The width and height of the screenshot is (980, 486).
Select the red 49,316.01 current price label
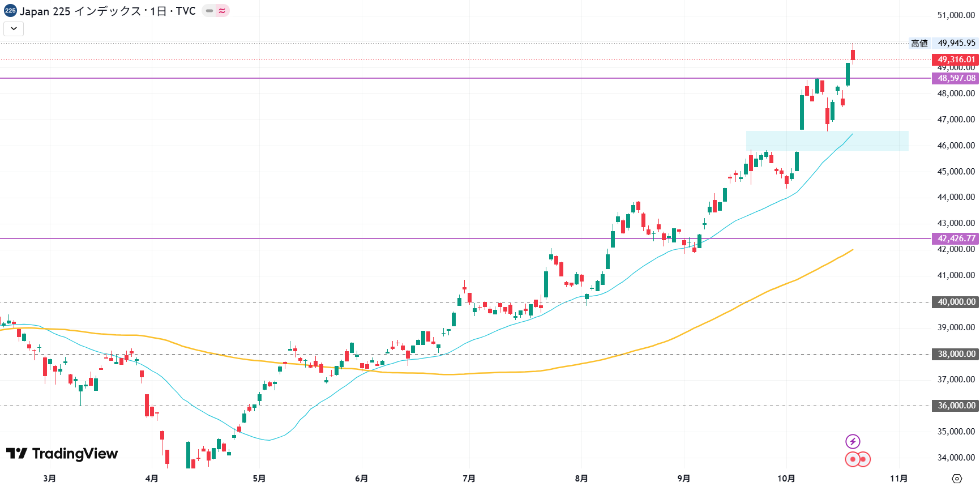(956, 59)
